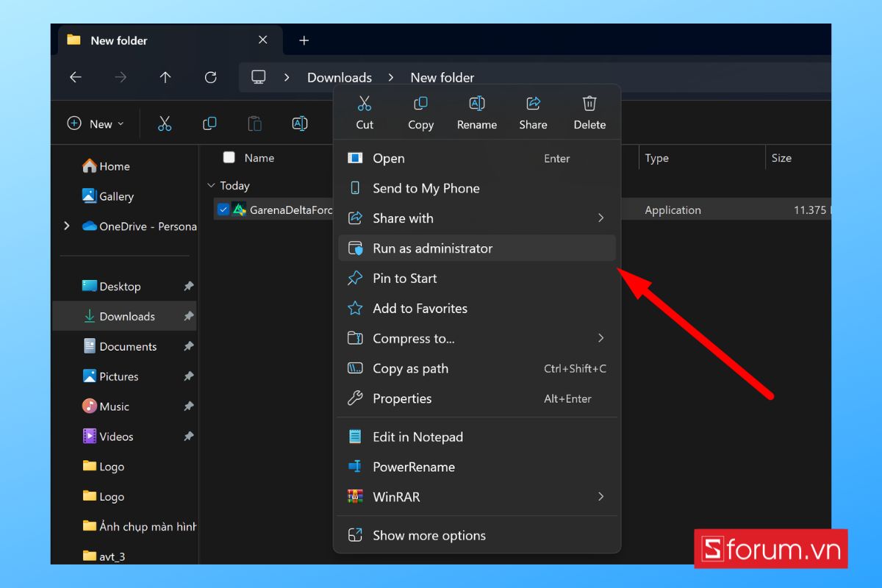
Task: Open Home in navigation pane
Action: click(x=107, y=166)
